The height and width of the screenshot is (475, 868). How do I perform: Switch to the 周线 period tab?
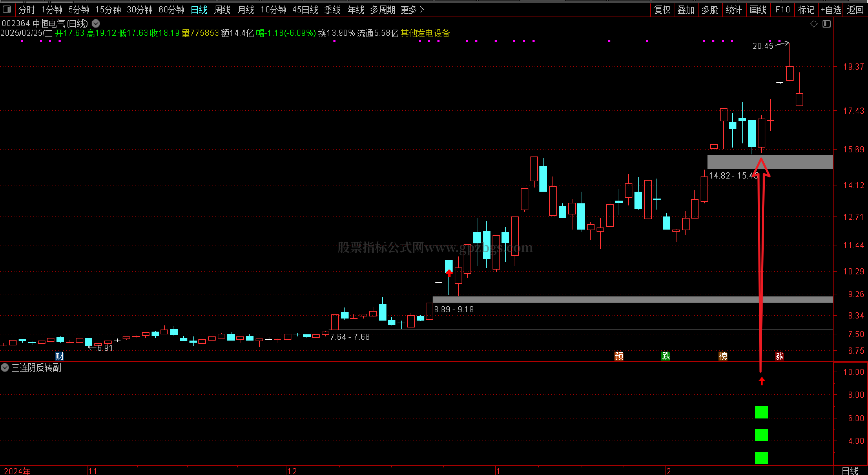pyautogui.click(x=222, y=10)
